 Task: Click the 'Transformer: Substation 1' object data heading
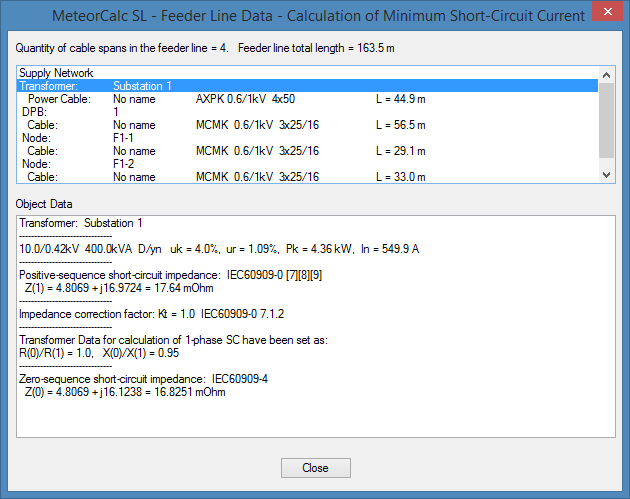81,223
